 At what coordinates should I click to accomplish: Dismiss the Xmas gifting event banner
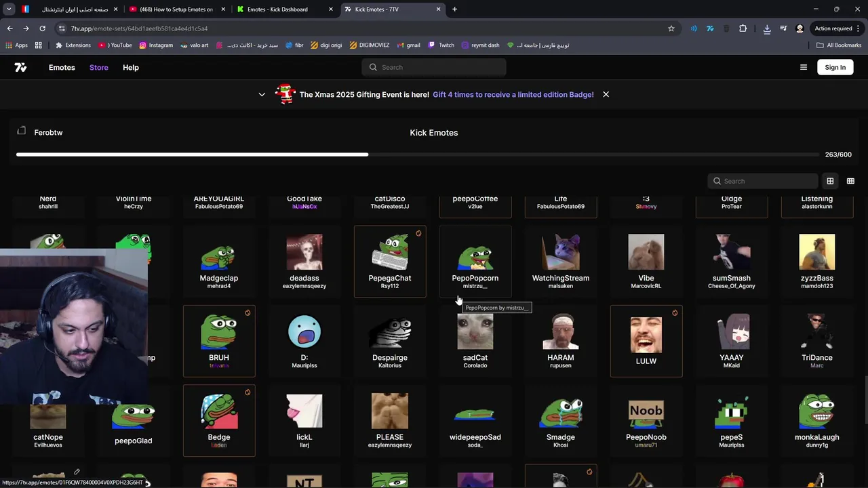tap(606, 94)
